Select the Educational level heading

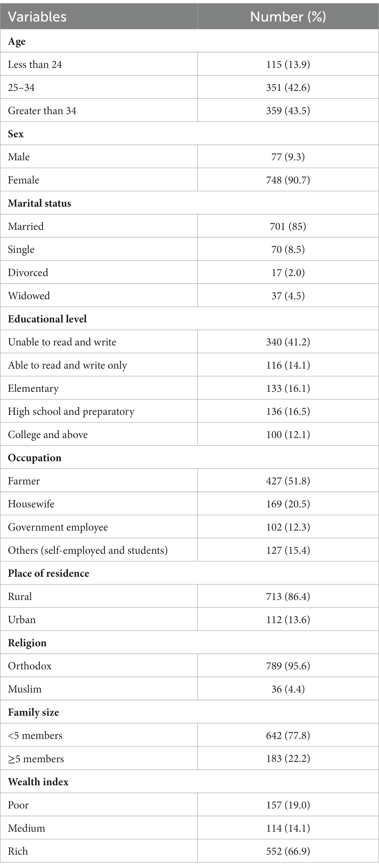47,319
